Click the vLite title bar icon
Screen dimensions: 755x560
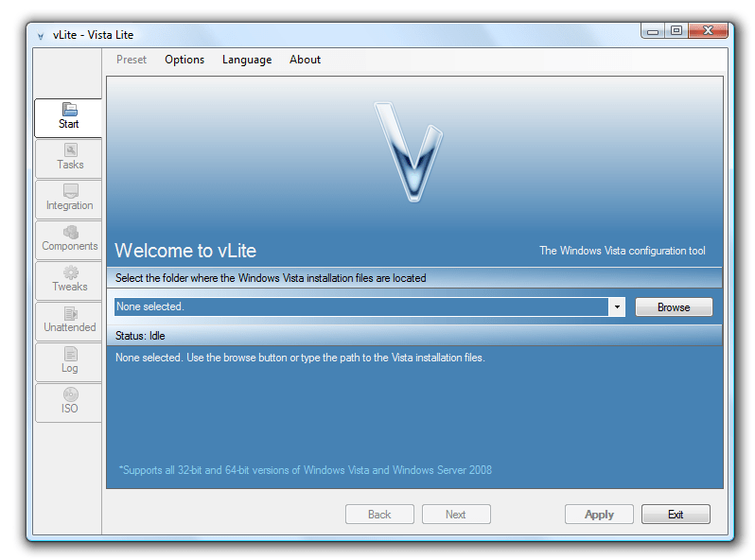(x=41, y=35)
